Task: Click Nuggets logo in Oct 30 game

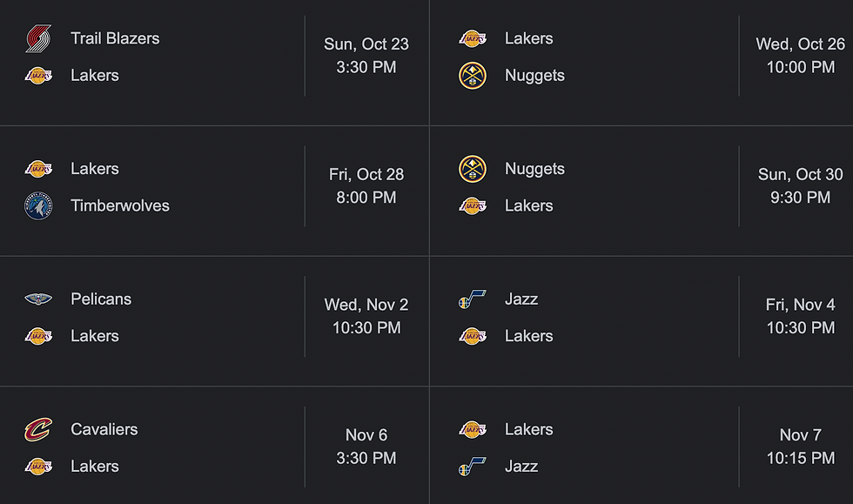Action: [x=472, y=169]
